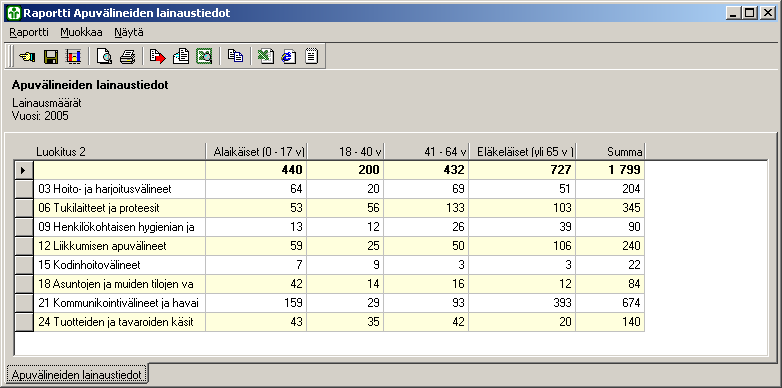Click the toolbar drag handle grip
782x388 pixels.
pyautogui.click(x=11, y=56)
